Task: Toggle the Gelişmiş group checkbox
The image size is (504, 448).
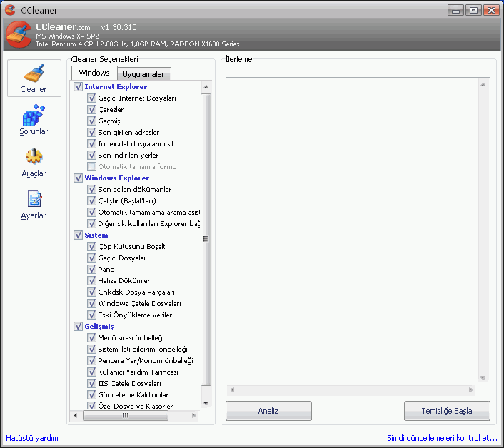Action: [78, 326]
